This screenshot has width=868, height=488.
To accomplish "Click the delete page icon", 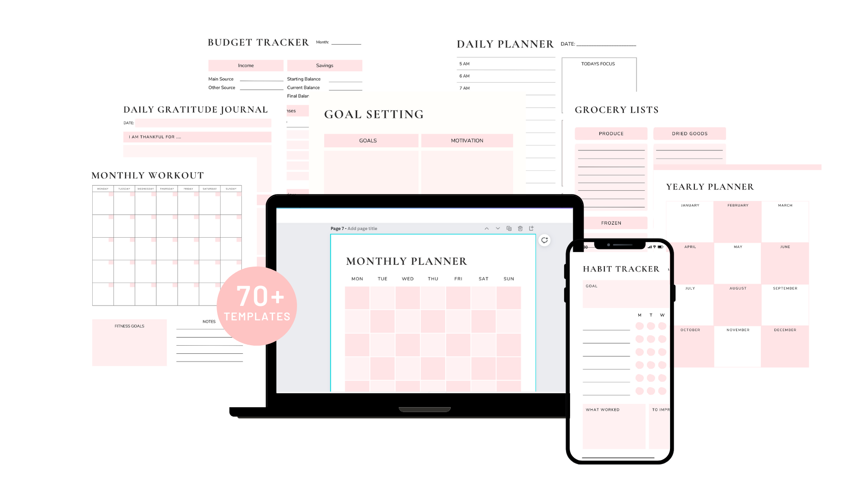I will [520, 228].
